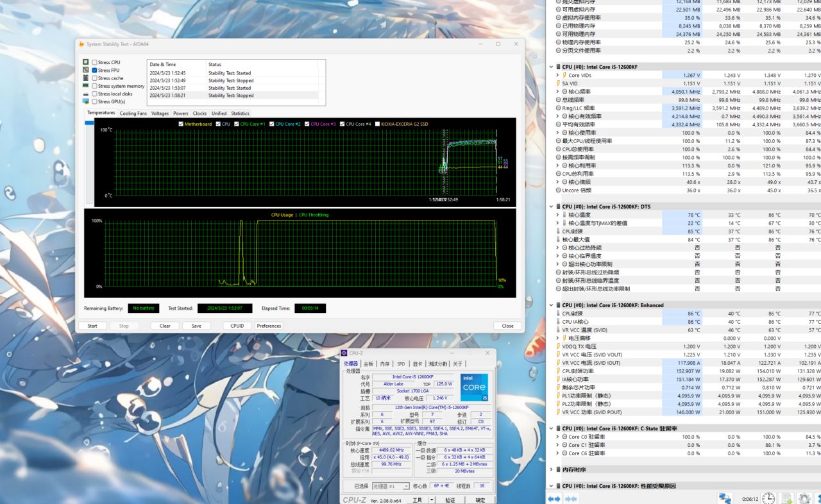Image resolution: width=821 pixels, height=504 pixels.
Task: Click the collapse-columns arrow icon in HWiNFO
Action: pos(570,499)
